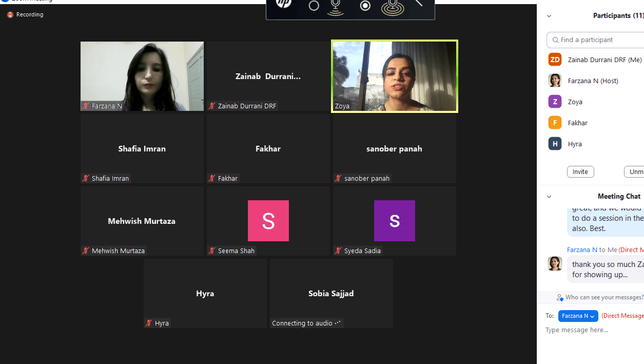The width and height of the screenshot is (644, 364).
Task: Select the narrow microphone pickup mode icon
Action: pyautogui.click(x=336, y=6)
